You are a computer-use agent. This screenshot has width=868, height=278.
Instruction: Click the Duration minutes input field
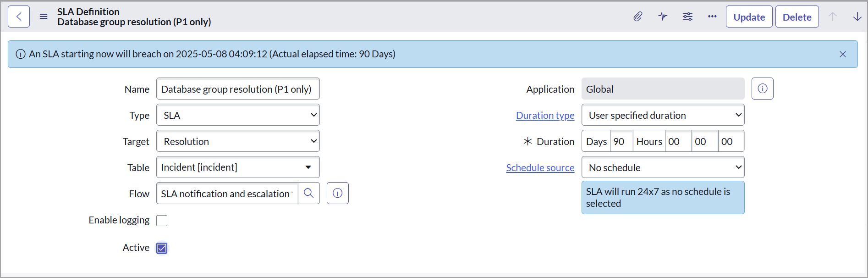(x=704, y=141)
